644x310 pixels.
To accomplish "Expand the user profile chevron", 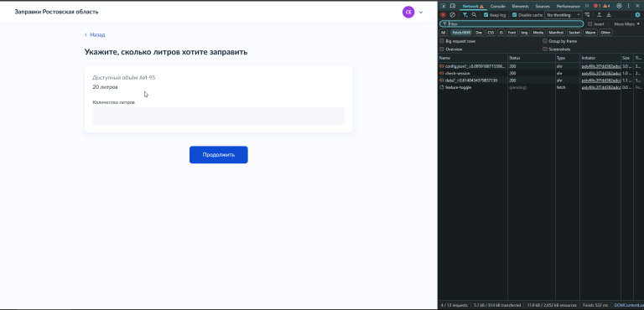I will [x=421, y=13].
